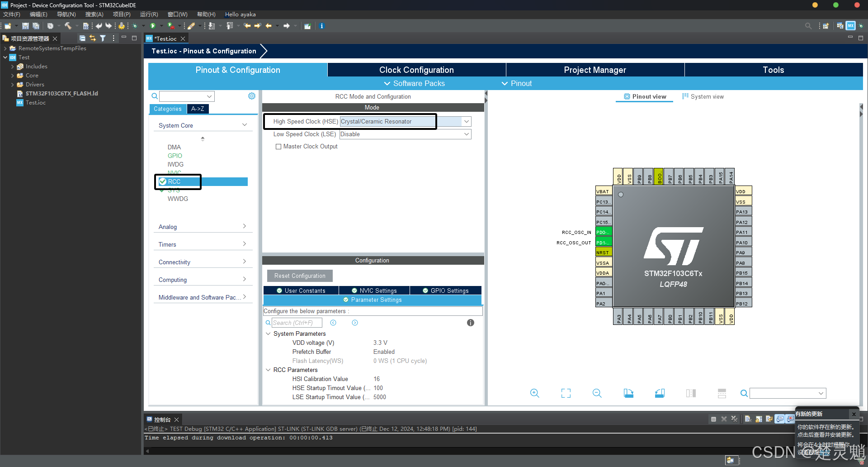
Task: Open the category settings gear icon
Action: (252, 96)
